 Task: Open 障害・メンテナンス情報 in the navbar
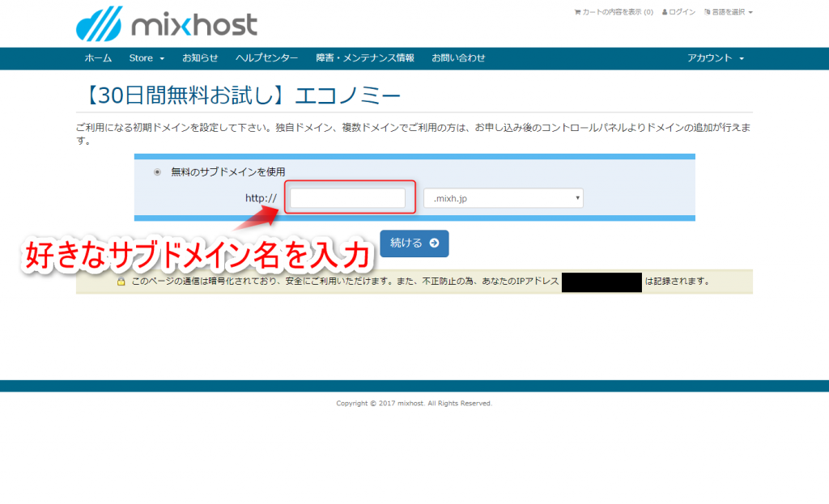click(364, 58)
